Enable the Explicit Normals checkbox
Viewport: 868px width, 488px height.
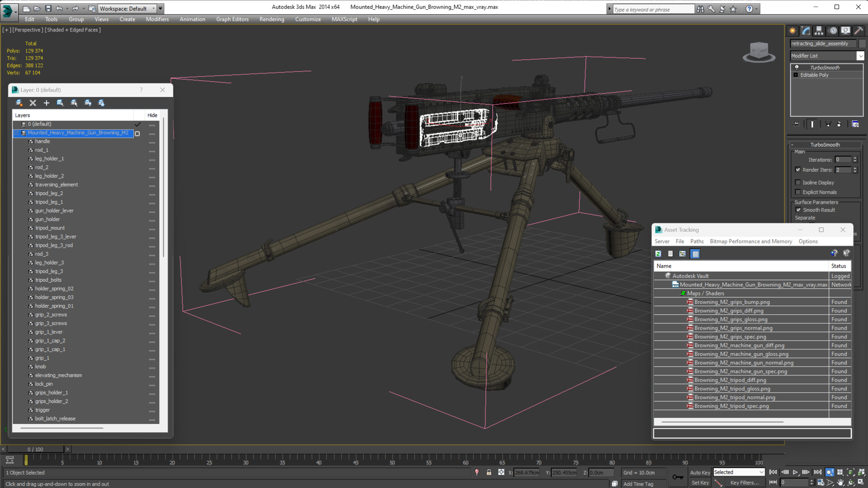click(x=798, y=192)
